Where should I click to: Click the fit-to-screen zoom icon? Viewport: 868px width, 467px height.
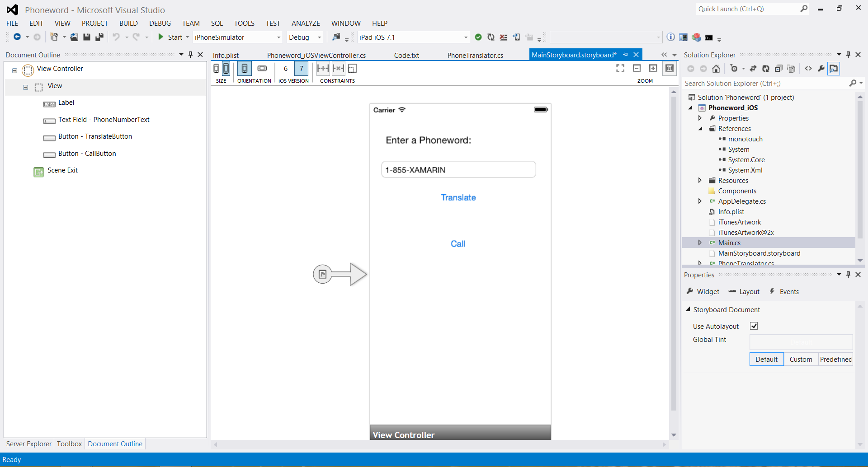[620, 68]
